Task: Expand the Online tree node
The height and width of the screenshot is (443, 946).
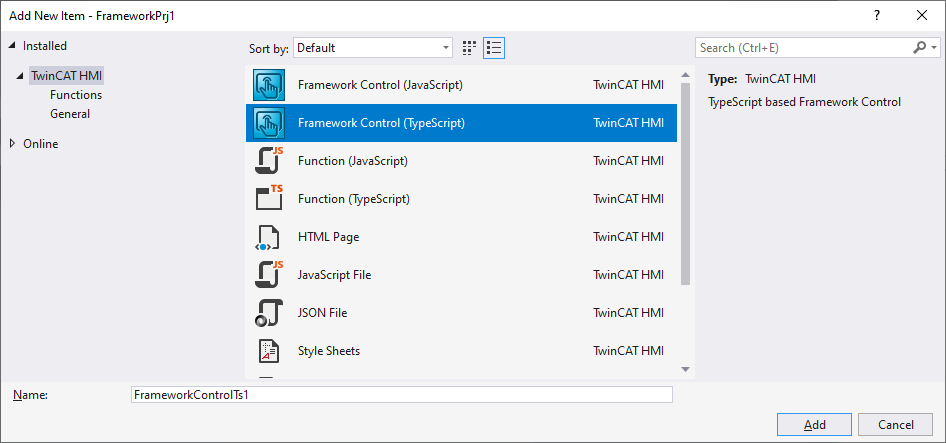Action: (13, 144)
